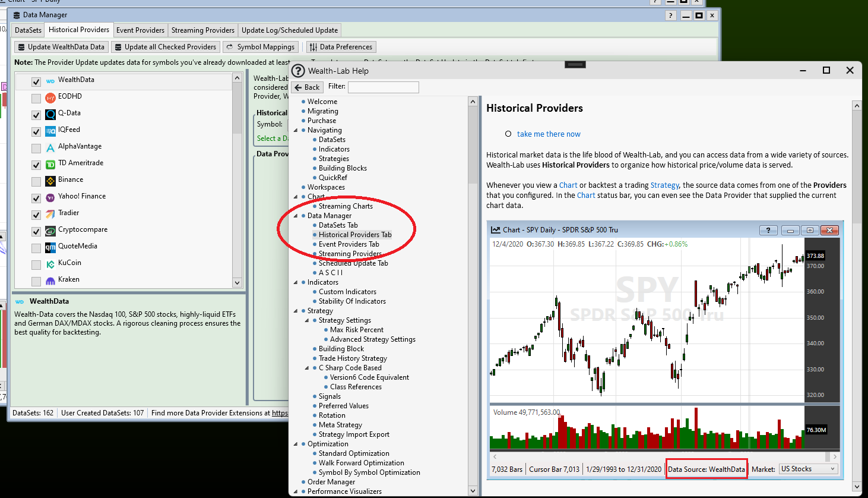The height and width of the screenshot is (498, 868).
Task: Collapse the Strategy node in help tree
Action: pos(296,311)
